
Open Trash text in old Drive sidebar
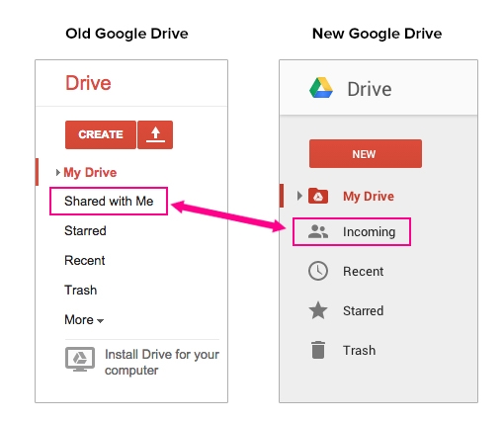[x=81, y=290]
